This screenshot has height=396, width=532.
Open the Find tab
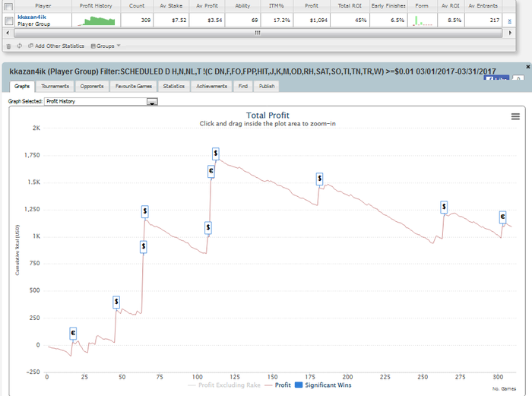coord(243,86)
